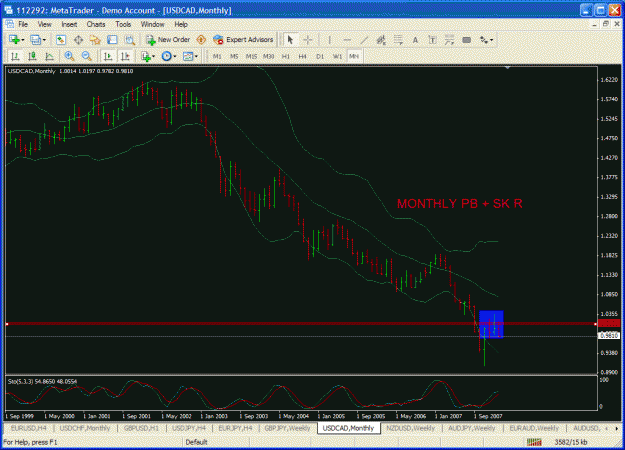
Task: Toggle the Expert Advisors button
Action: click(x=243, y=40)
